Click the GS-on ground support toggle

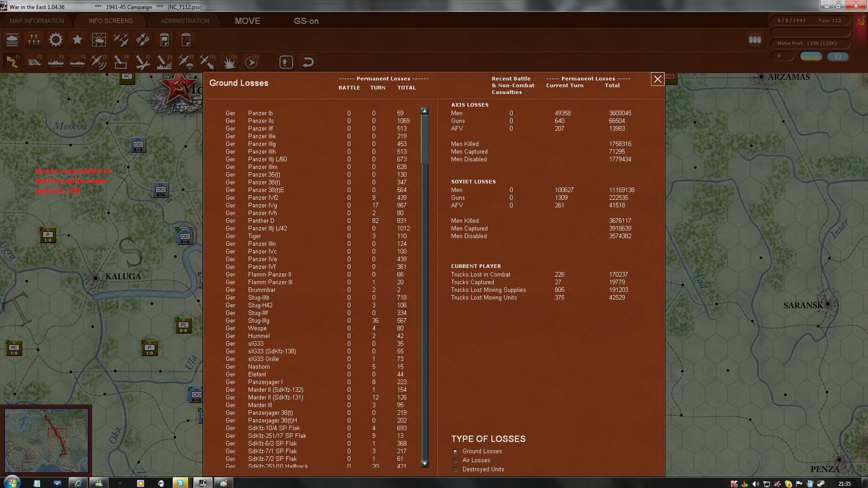click(306, 21)
